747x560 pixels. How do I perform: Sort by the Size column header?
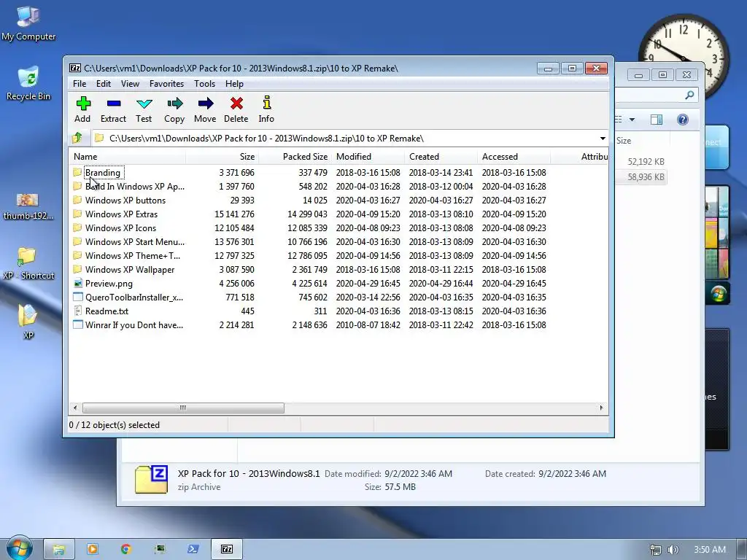coord(222,157)
